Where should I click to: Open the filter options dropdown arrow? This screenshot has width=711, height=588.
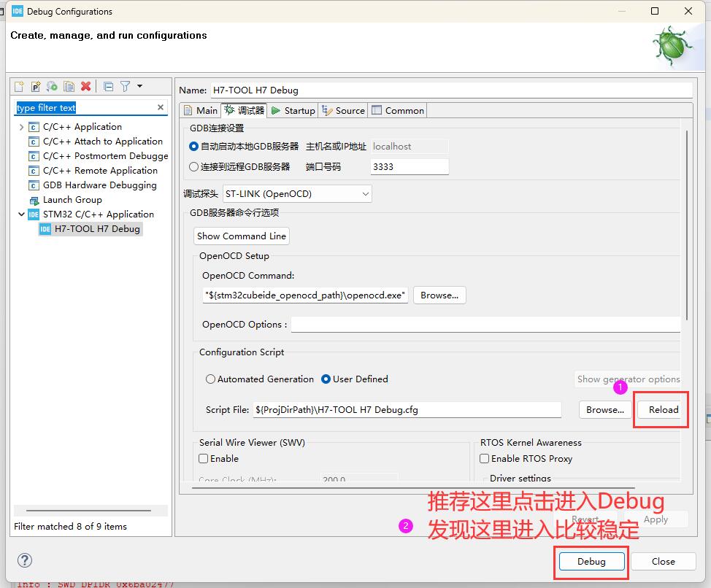(139, 85)
